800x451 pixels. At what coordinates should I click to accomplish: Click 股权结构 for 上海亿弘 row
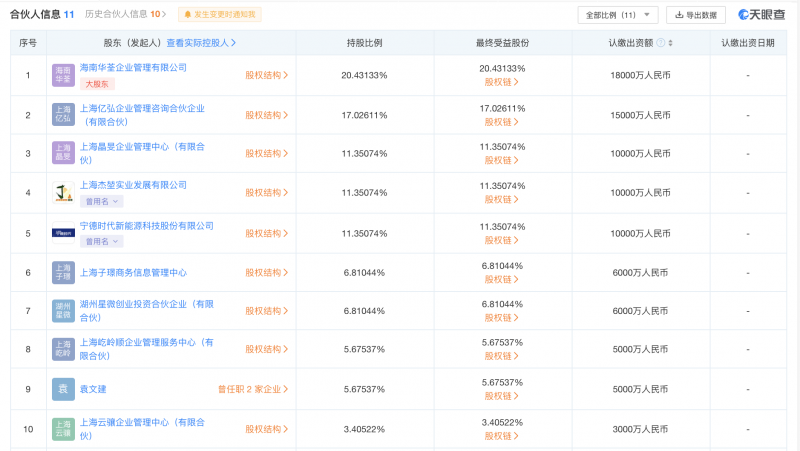coord(266,115)
